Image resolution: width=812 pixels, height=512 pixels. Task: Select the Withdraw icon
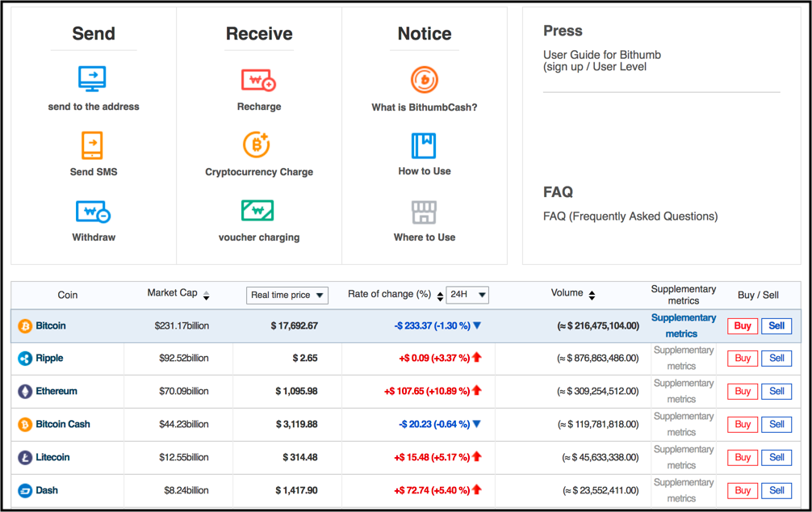(x=93, y=212)
